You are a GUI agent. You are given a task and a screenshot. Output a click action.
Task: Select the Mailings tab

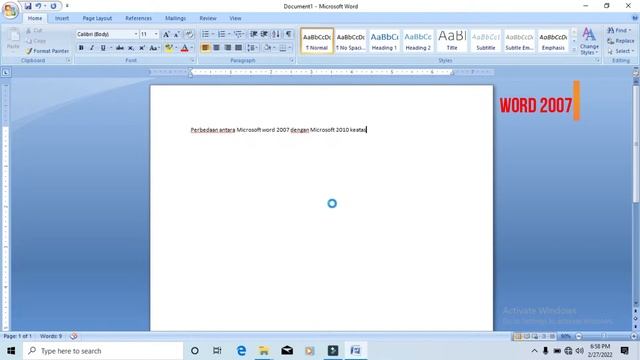coord(176,18)
